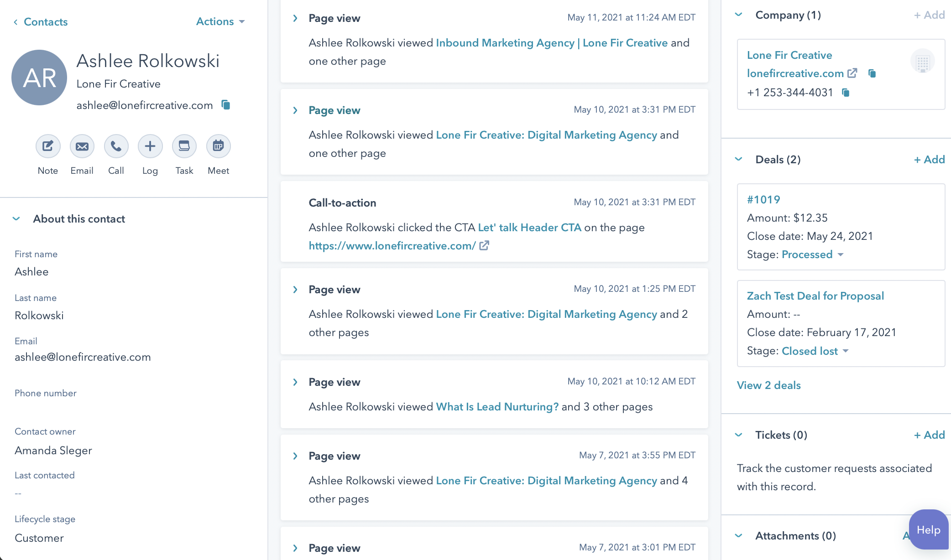
Task: Change the Closed lost stage dropdown
Action: (815, 351)
